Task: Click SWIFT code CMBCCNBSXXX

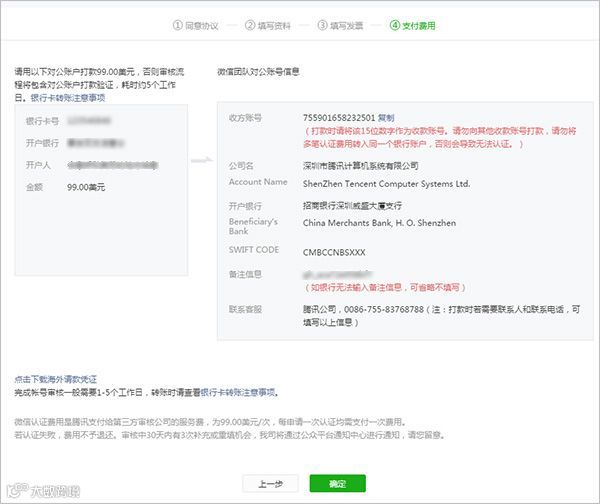Action: coord(334,253)
